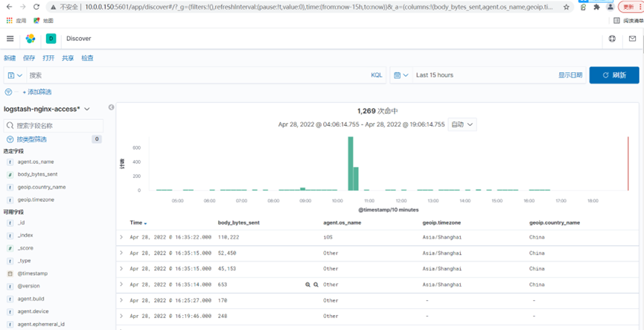Expand the 16:19:46.000 log row
The image size is (644, 330).
(x=121, y=316)
